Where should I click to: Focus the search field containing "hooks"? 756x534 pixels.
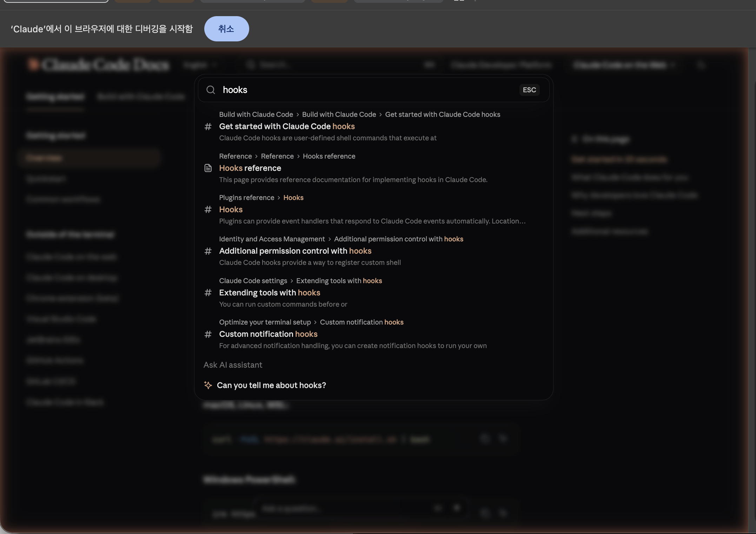374,90
